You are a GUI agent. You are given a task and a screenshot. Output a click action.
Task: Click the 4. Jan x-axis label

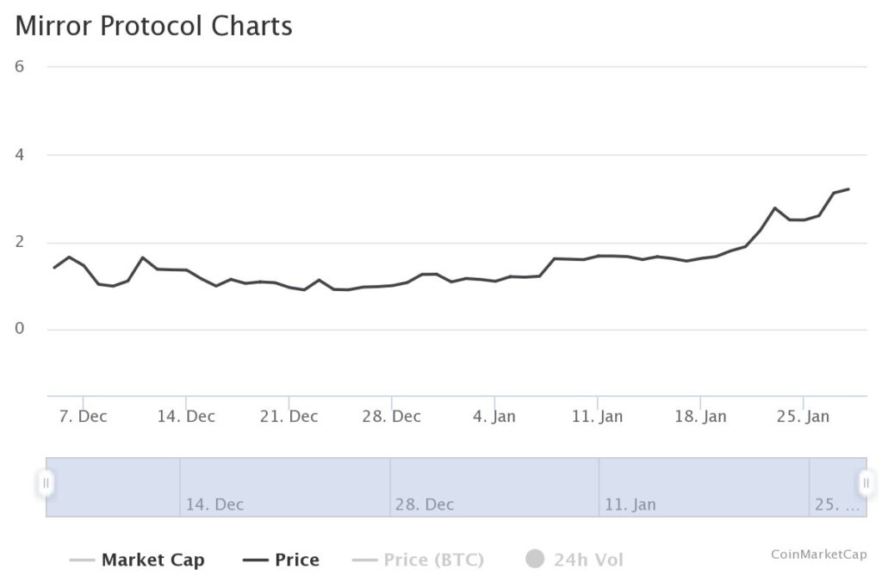click(494, 417)
